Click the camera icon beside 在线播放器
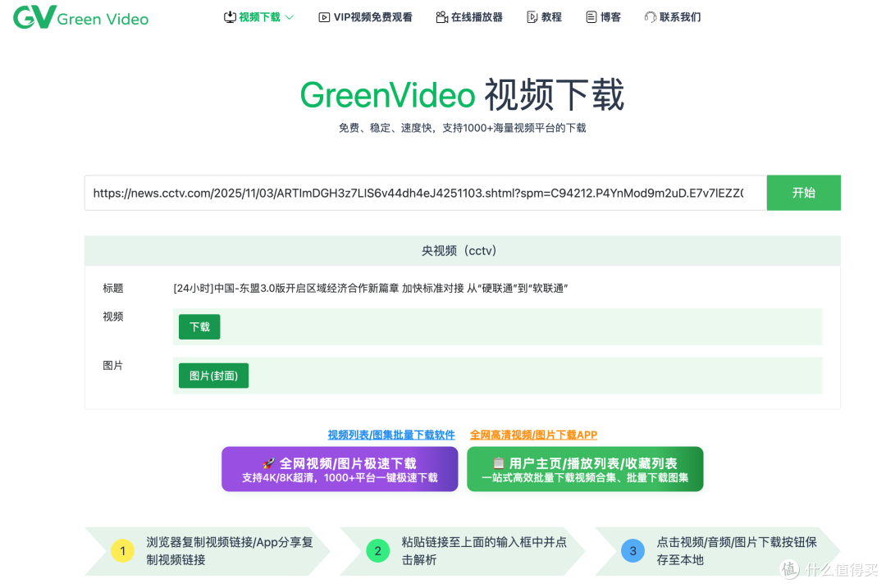 [x=442, y=17]
